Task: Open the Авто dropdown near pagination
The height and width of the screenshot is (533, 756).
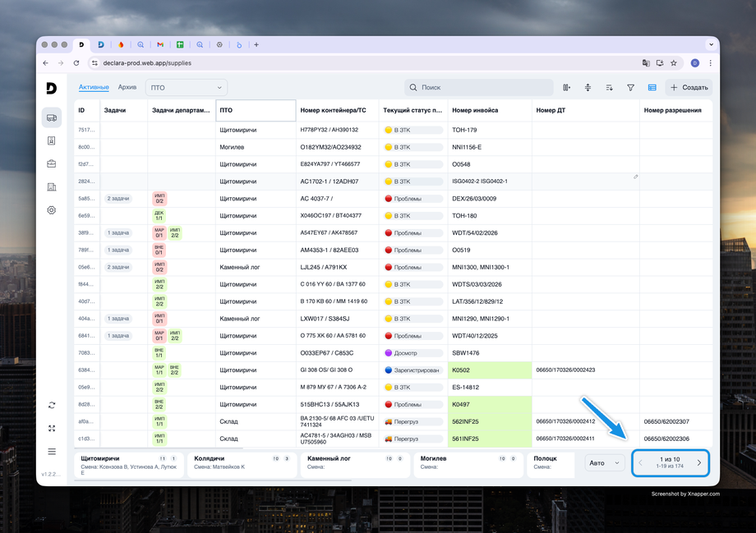Action: coord(606,463)
